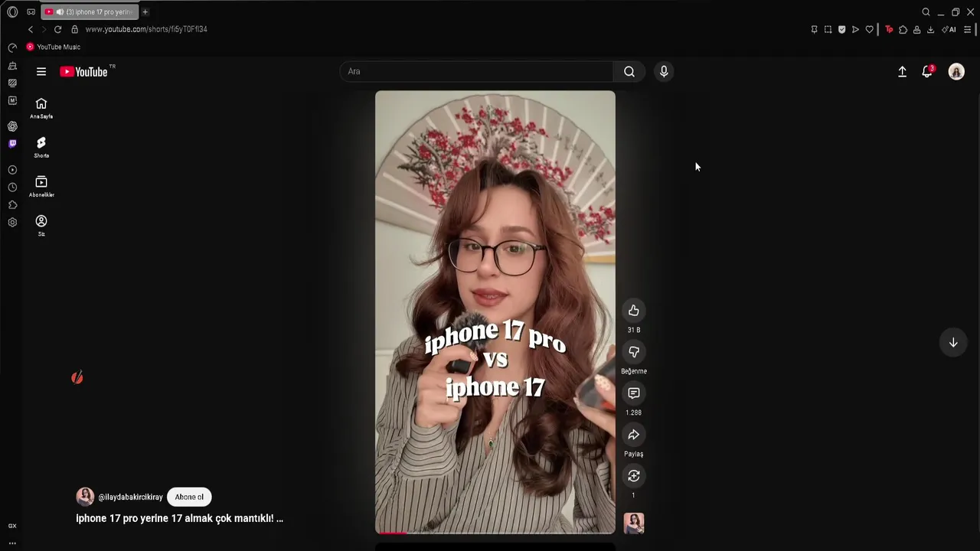980x551 pixels.
Task: Click the lock site info icon
Action: tap(74, 29)
